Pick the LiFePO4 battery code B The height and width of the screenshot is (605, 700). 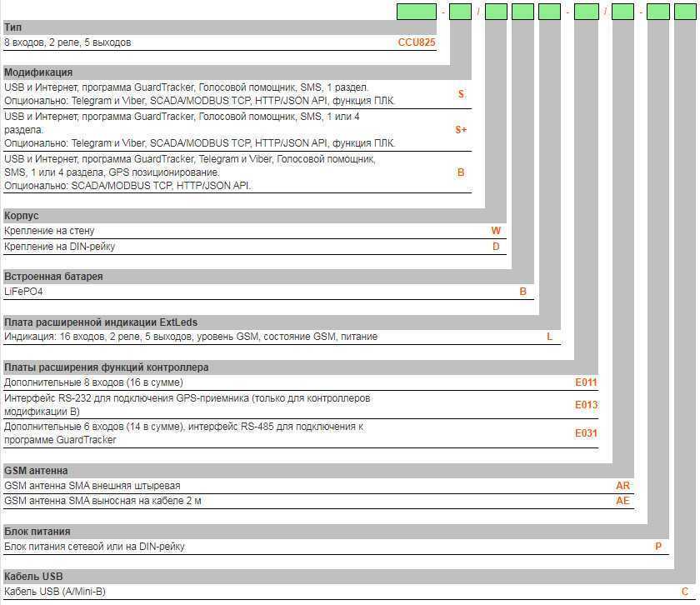pos(523,292)
